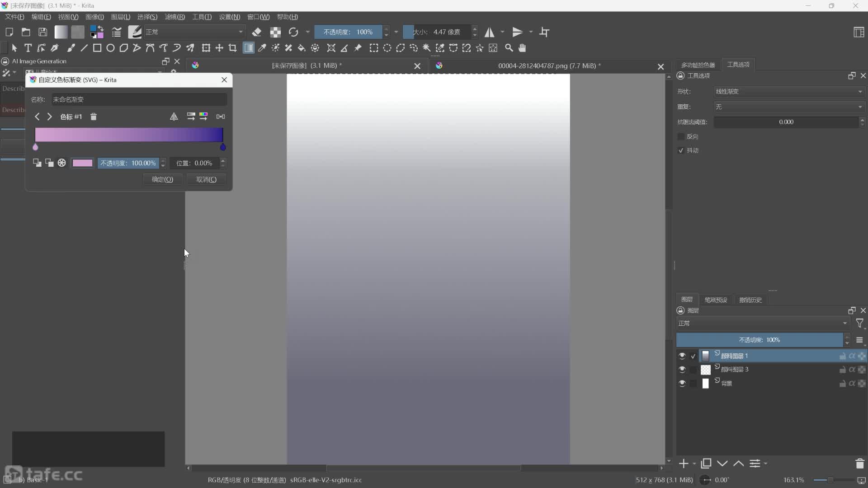Duplicate layer icon in Layers panel

pyautogui.click(x=706, y=464)
